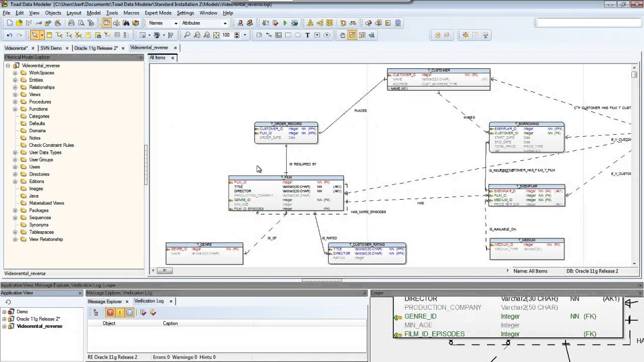Click the Undo arrow icon
Image resolution: width=644 pixels, height=362 pixels.
tap(10, 35)
